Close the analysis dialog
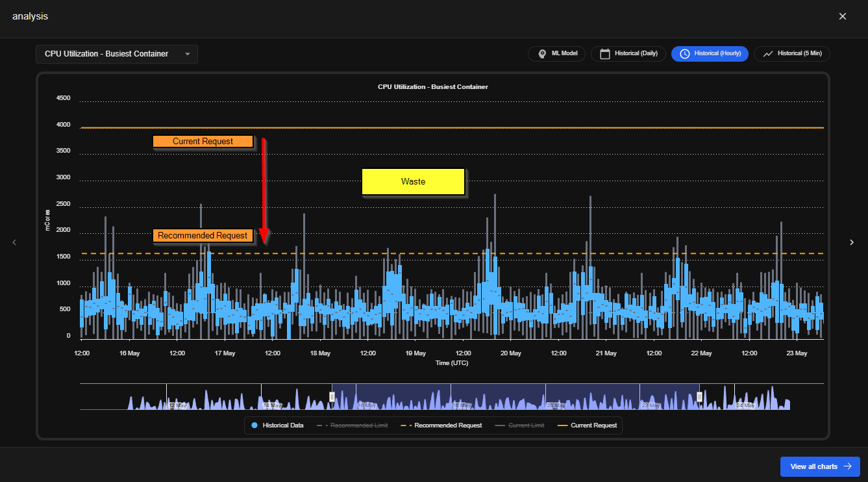The width and height of the screenshot is (868, 482). (x=843, y=16)
